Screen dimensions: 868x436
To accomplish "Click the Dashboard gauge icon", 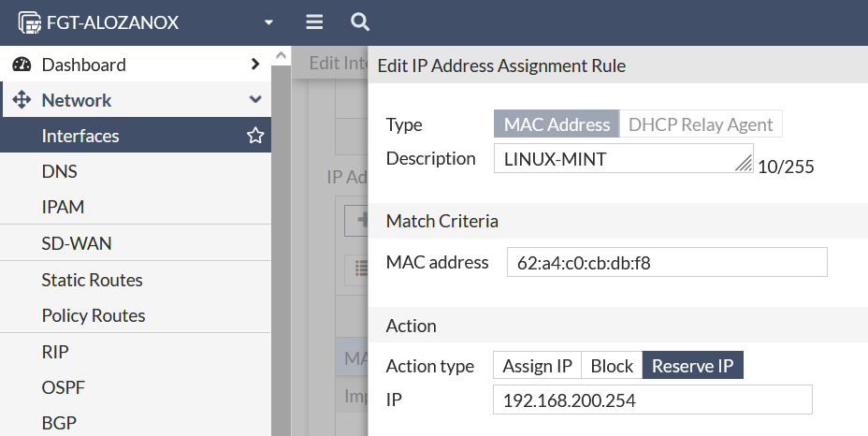I will point(22,65).
